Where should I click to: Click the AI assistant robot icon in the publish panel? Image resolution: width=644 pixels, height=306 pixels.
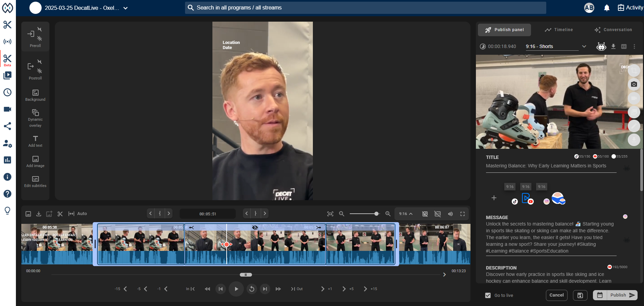[601, 47]
